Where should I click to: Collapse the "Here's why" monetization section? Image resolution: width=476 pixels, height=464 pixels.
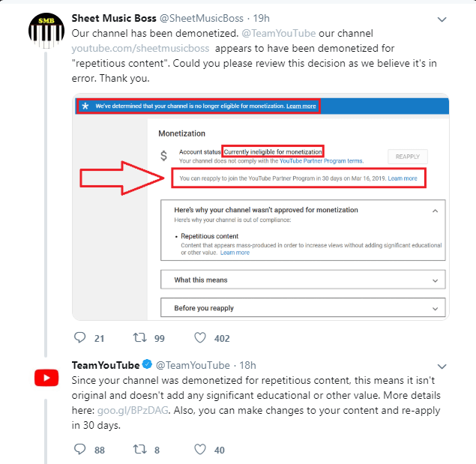coord(435,211)
